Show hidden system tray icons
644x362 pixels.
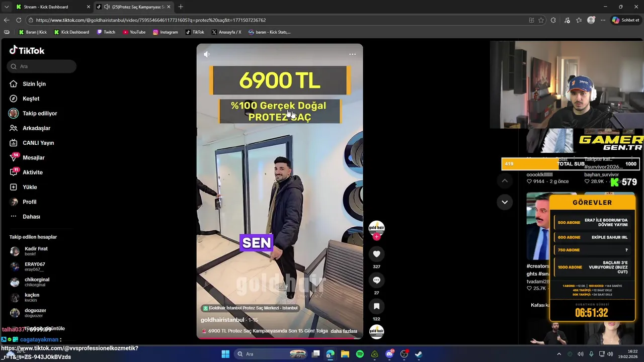click(x=558, y=354)
